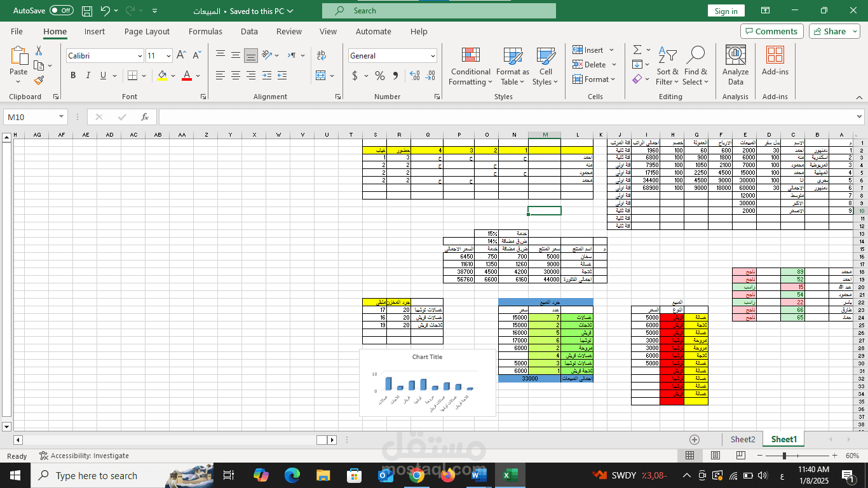Click the Percent Style icon
Screen dimensions: 868x488
point(380,76)
